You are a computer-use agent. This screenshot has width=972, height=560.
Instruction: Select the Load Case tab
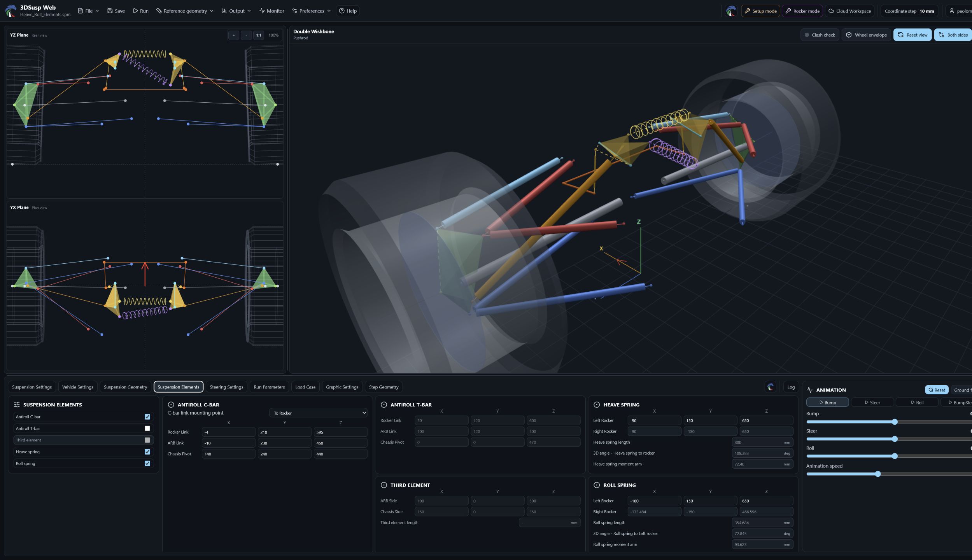pos(305,387)
